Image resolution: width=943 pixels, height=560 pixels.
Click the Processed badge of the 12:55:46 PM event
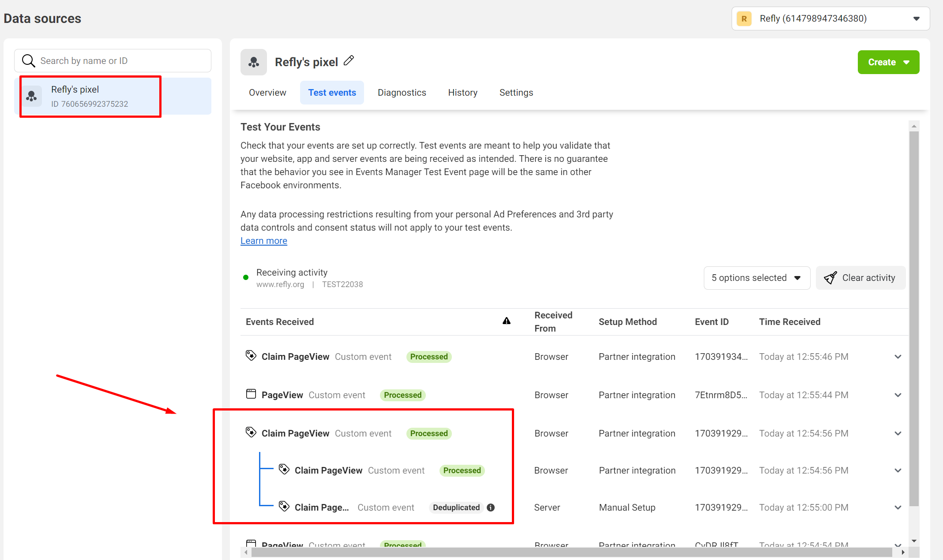click(x=429, y=357)
